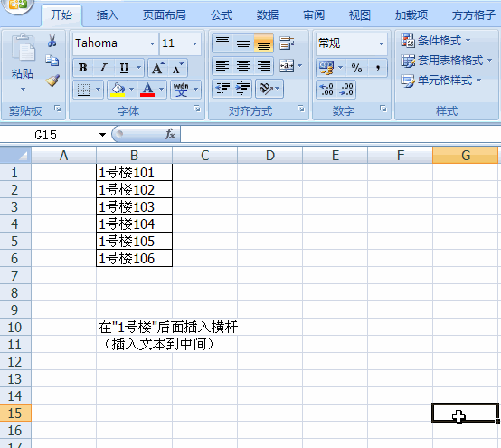
Task: Click Merge and Center icon
Action: point(287,66)
